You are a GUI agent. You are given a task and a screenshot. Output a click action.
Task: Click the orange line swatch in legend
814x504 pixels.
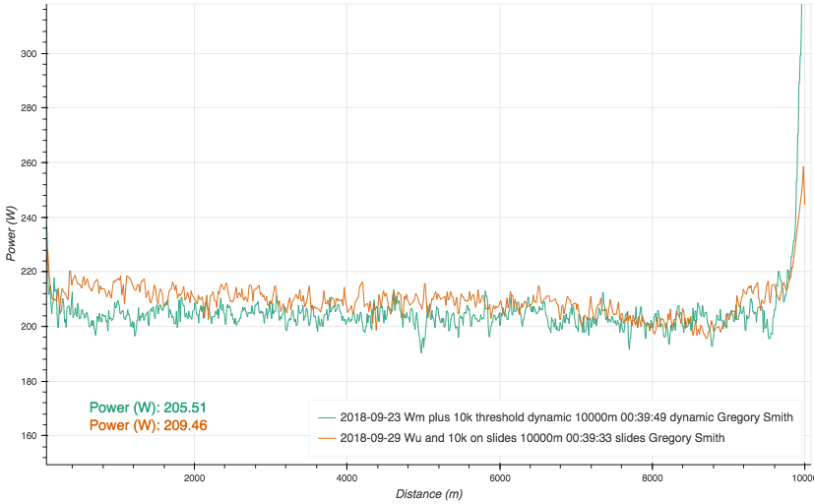[x=325, y=437]
